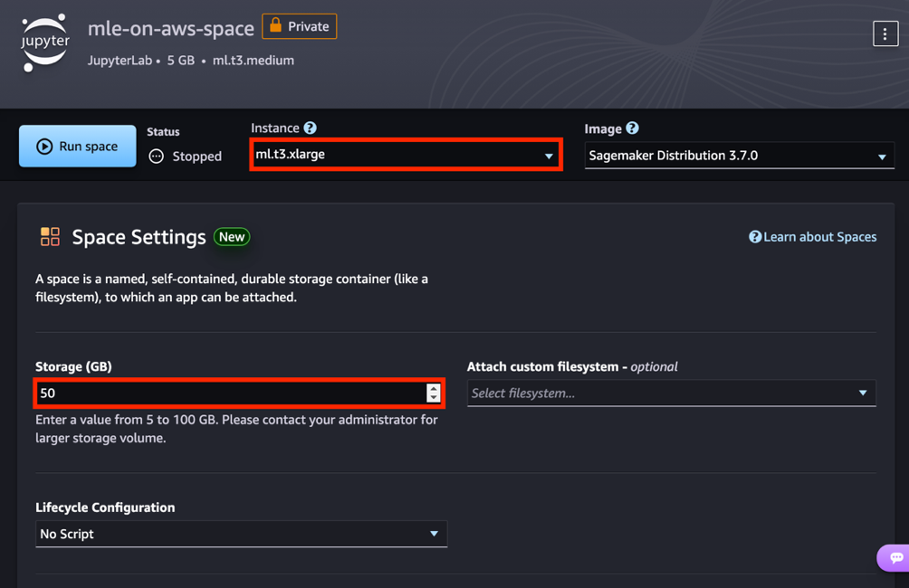
Task: Click the JupyterLab label in the header
Action: [x=120, y=61]
